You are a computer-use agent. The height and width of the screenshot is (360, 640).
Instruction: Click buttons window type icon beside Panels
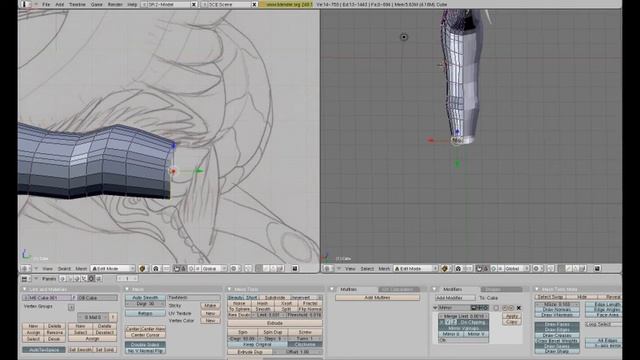click(25, 279)
